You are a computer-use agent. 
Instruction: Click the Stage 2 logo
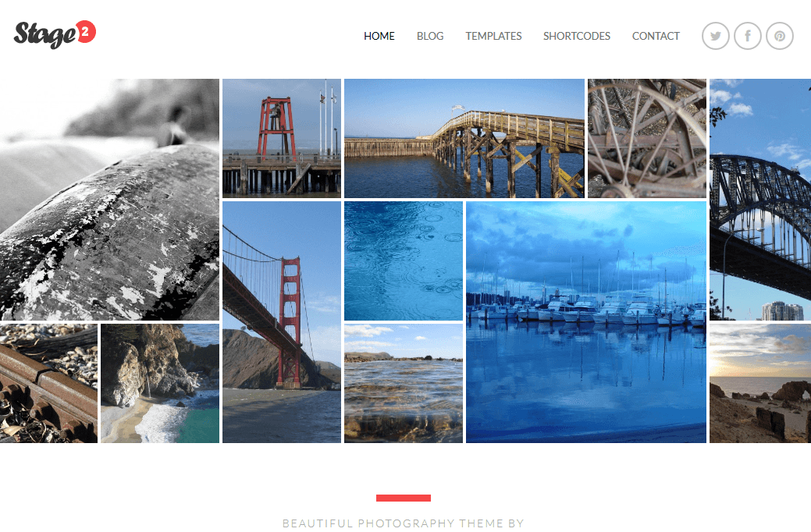coord(55,34)
